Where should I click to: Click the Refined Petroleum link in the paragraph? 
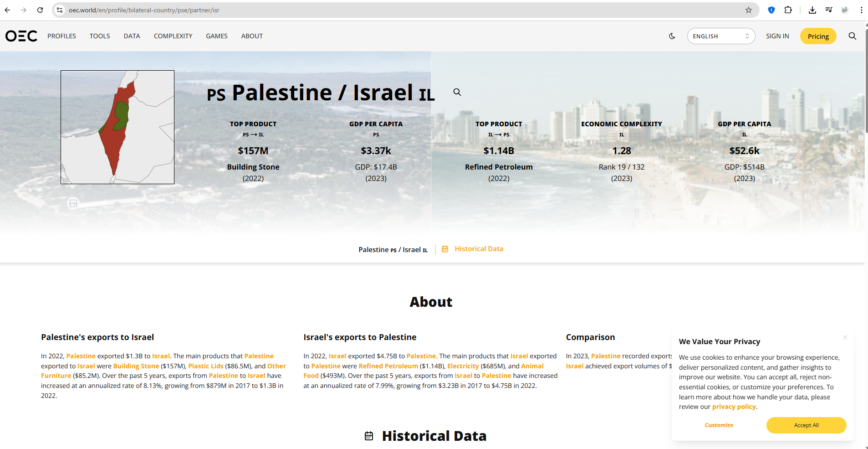coord(388,366)
